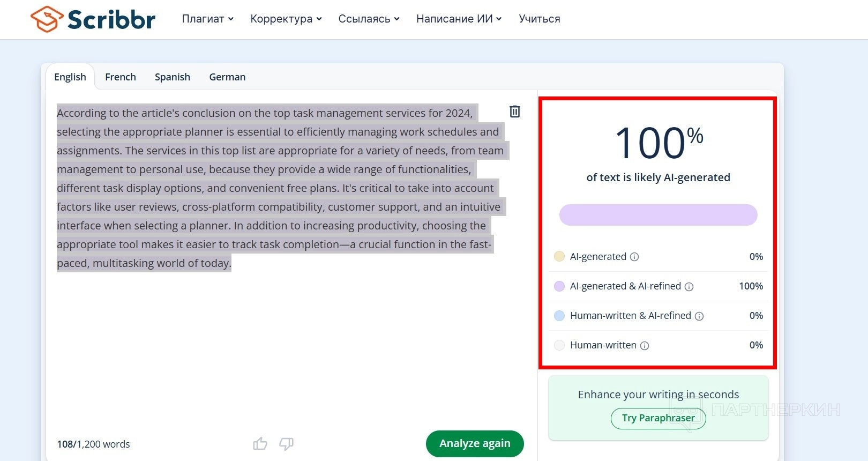Image resolution: width=868 pixels, height=461 pixels.
Task: Expand the Плагиат dropdown menu
Action: pos(208,19)
